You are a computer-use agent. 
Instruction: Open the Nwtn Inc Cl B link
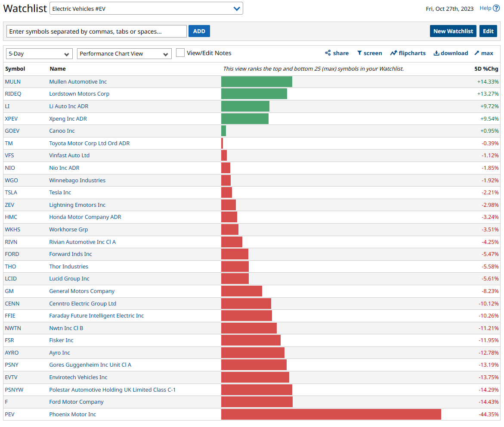tap(66, 328)
